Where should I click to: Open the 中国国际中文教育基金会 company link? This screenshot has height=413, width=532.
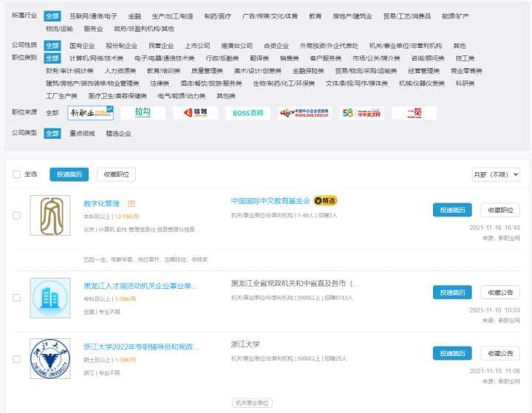click(270, 201)
